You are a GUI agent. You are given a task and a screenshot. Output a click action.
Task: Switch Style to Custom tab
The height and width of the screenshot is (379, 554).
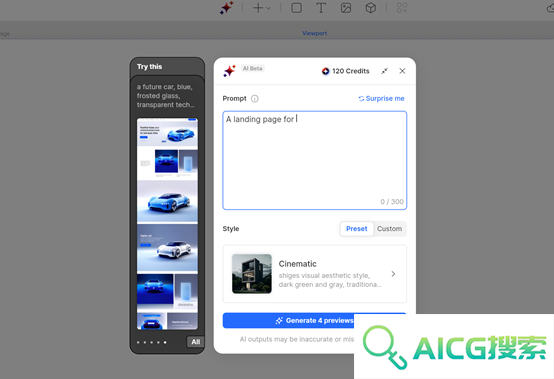389,229
